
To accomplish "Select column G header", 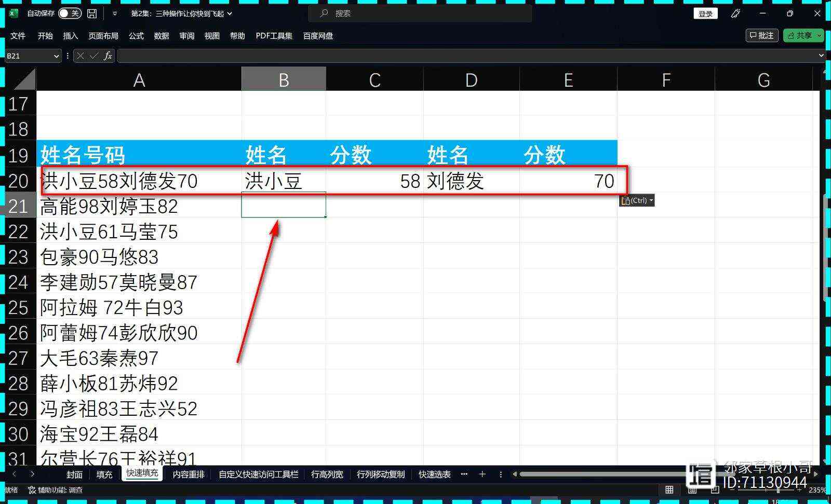I will point(763,80).
